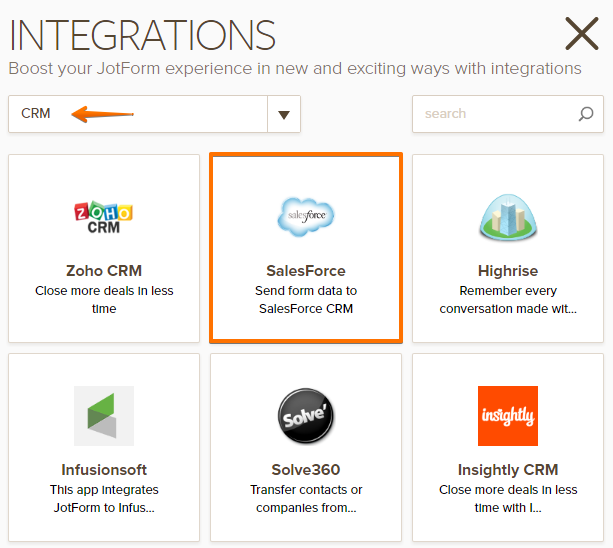Open the Infusionsoft integration title
Image resolution: width=613 pixels, height=548 pixels.
coord(104,470)
